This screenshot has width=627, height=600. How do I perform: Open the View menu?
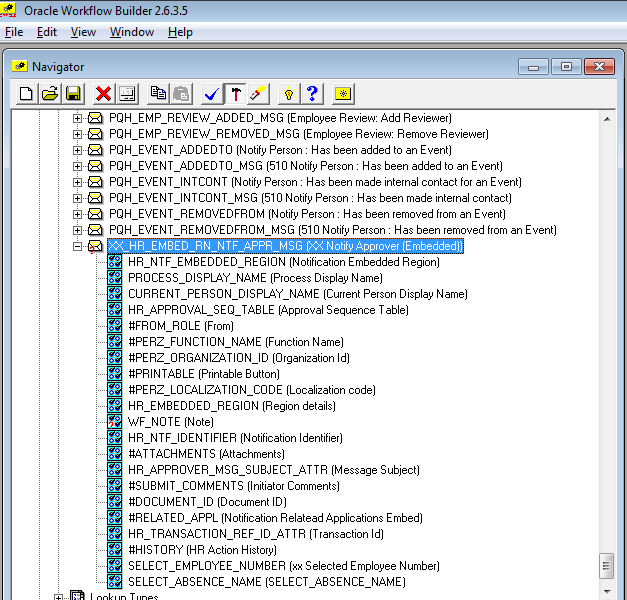tap(83, 32)
